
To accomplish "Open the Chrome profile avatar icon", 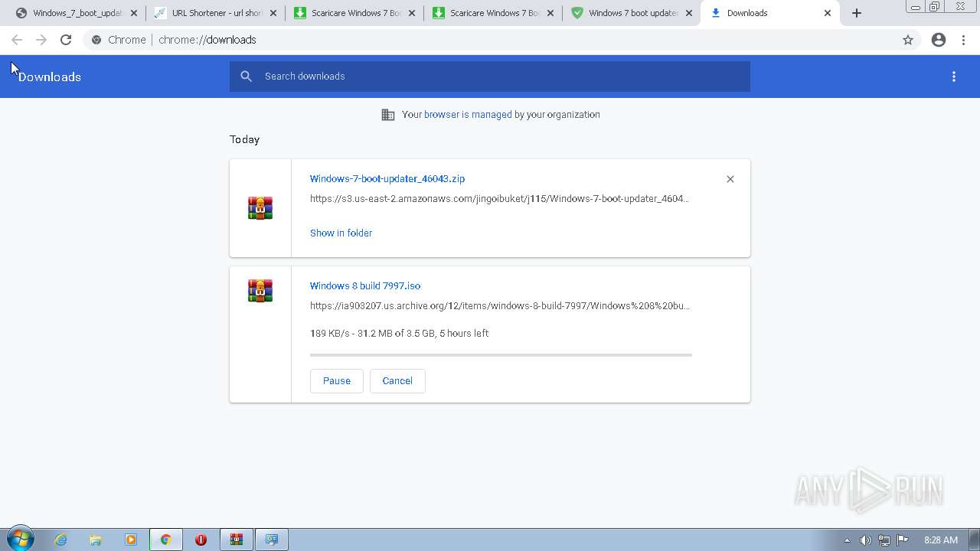I will coord(939,40).
